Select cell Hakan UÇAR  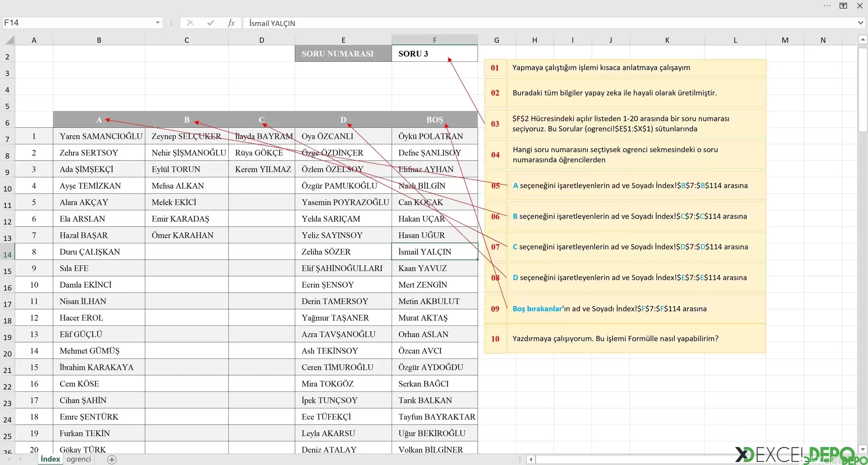(435, 219)
